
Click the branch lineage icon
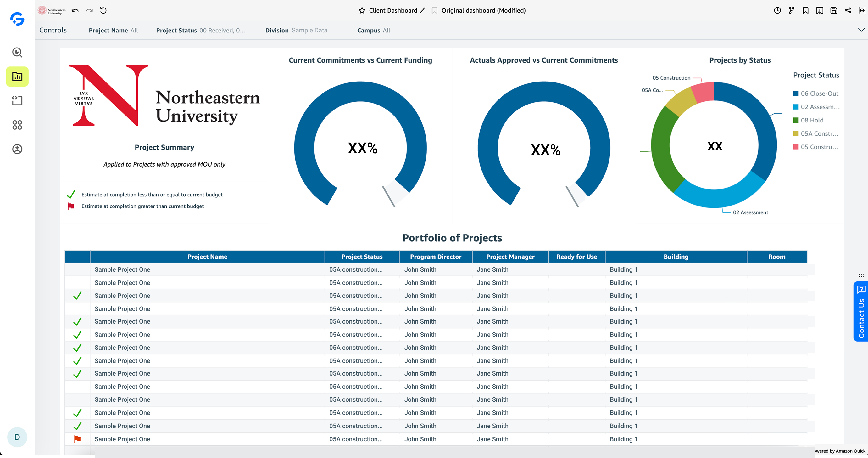(792, 10)
